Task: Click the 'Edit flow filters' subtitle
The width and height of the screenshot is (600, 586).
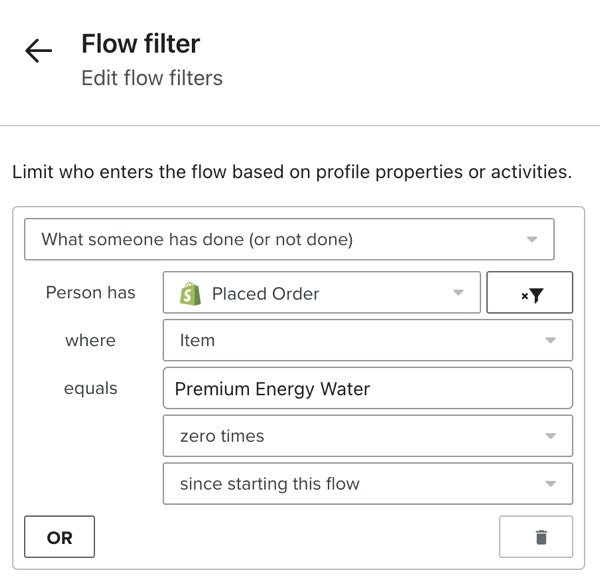Action: [152, 78]
